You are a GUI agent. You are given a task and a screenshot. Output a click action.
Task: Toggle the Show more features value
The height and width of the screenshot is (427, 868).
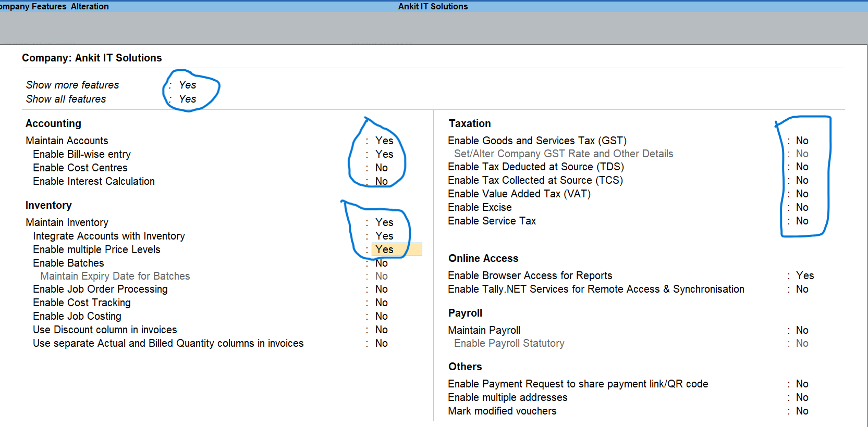pos(187,85)
